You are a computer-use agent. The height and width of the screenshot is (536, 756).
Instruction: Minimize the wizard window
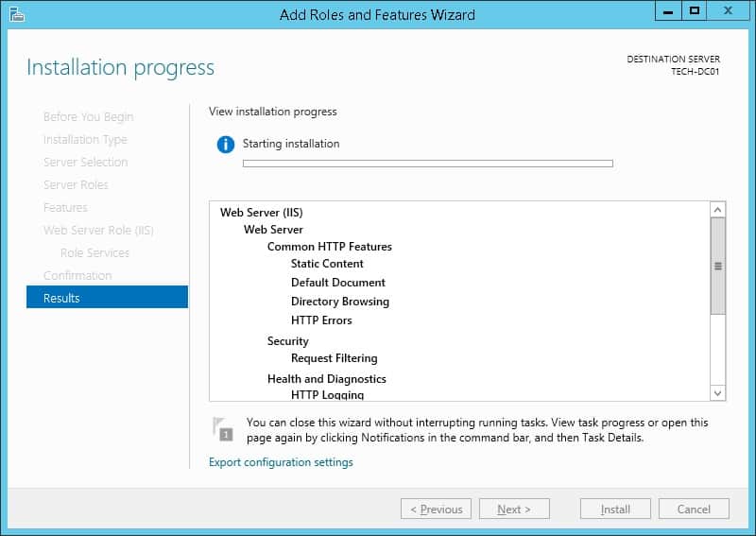(668, 10)
